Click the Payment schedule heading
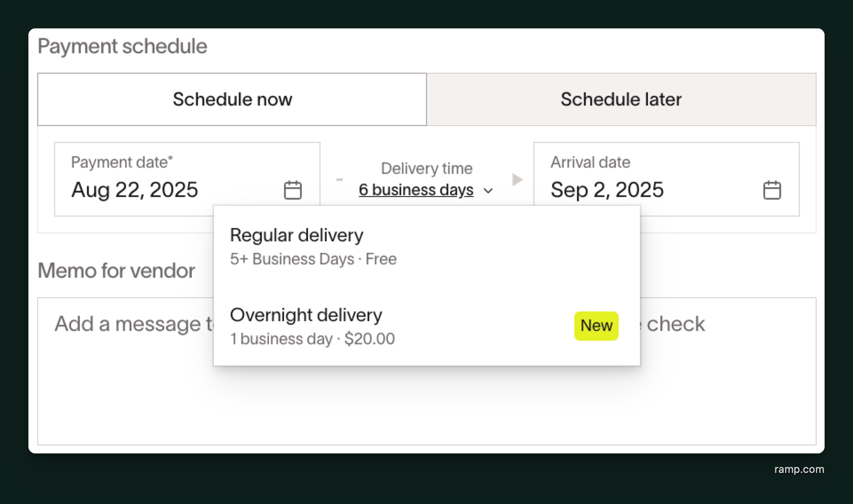The height and width of the screenshot is (504, 853). pyautogui.click(x=122, y=46)
